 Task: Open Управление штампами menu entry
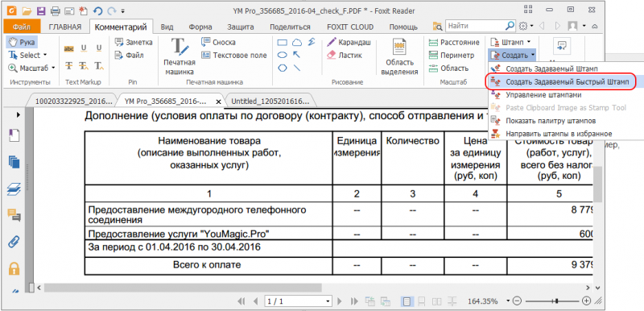(543, 95)
